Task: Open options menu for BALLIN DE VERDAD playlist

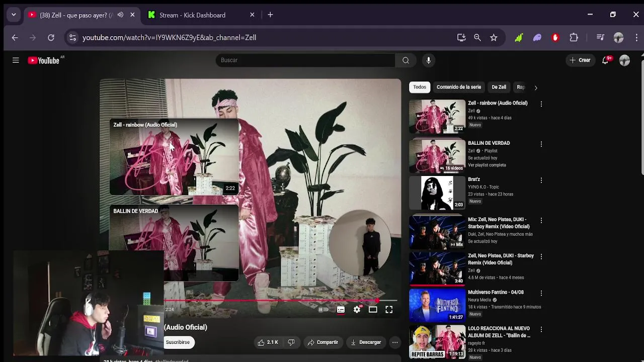Action: point(541,144)
